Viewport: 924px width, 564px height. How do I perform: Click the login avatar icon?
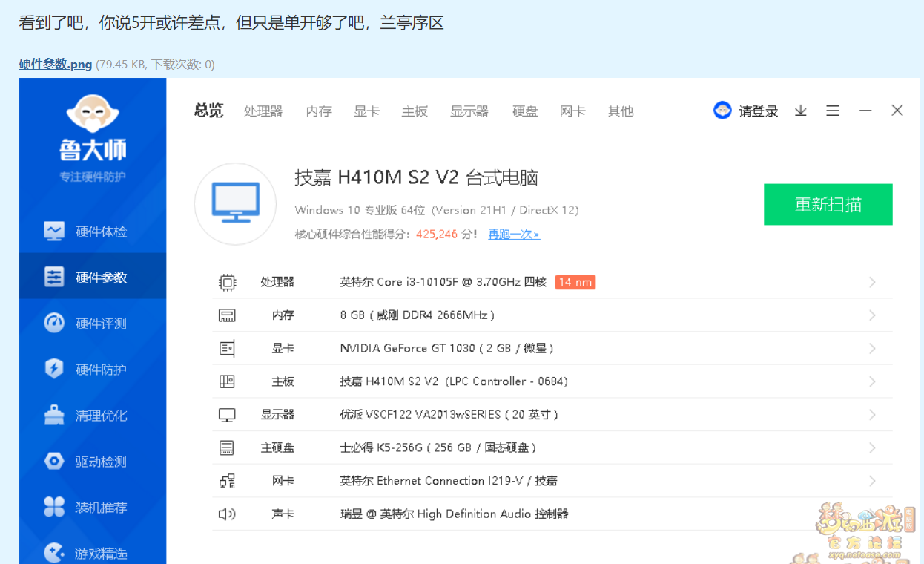tap(722, 111)
